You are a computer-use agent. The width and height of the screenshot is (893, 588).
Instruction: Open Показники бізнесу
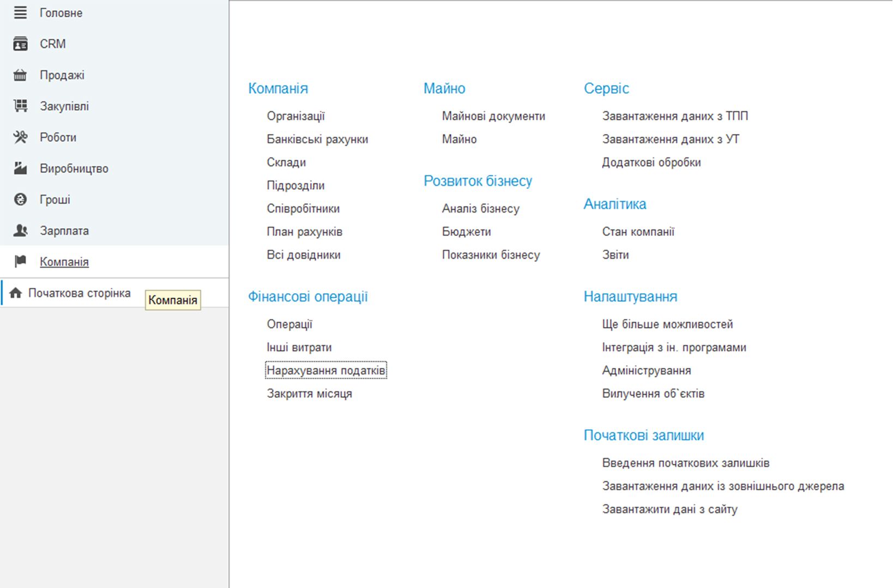coord(491,255)
